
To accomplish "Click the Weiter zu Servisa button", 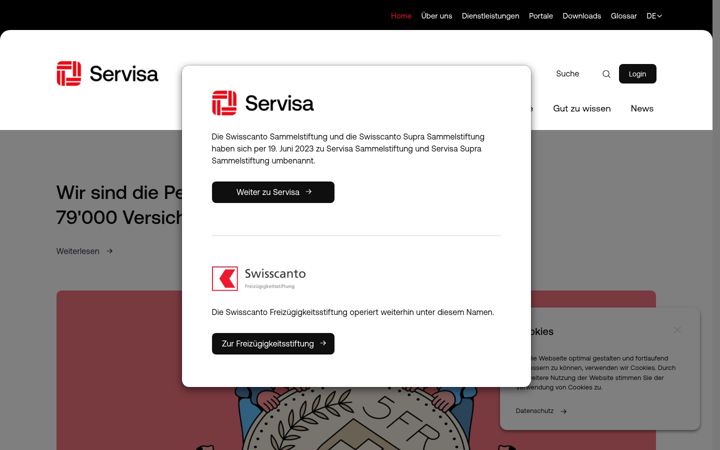I will [273, 192].
